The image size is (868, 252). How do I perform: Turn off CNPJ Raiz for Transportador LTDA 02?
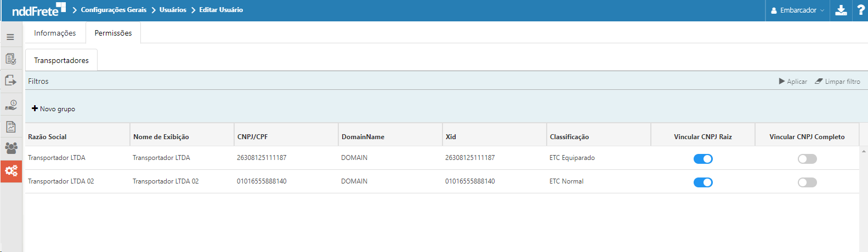pos(703,182)
